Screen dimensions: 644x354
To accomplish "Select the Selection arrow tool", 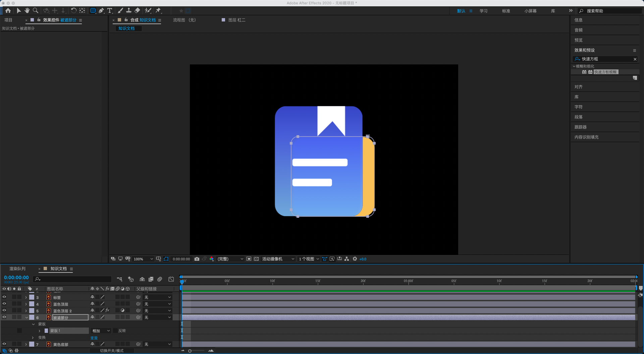I will point(19,11).
